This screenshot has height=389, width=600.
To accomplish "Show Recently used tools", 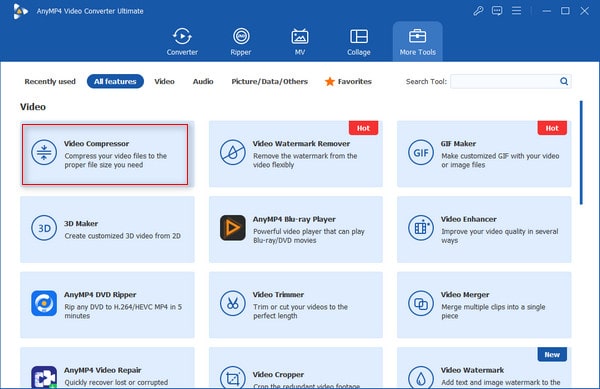I will [x=50, y=81].
